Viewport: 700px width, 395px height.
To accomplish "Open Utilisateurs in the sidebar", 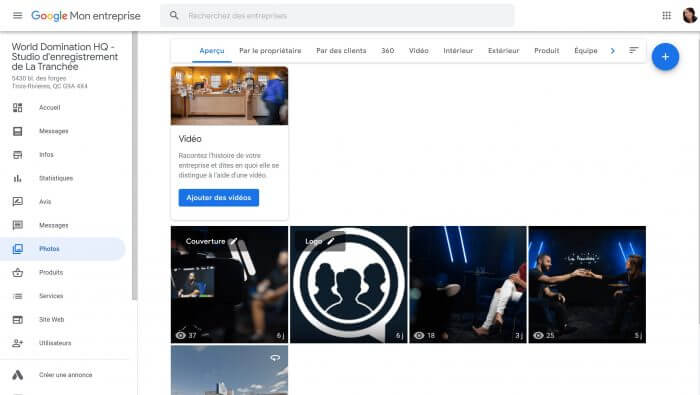I will click(55, 343).
